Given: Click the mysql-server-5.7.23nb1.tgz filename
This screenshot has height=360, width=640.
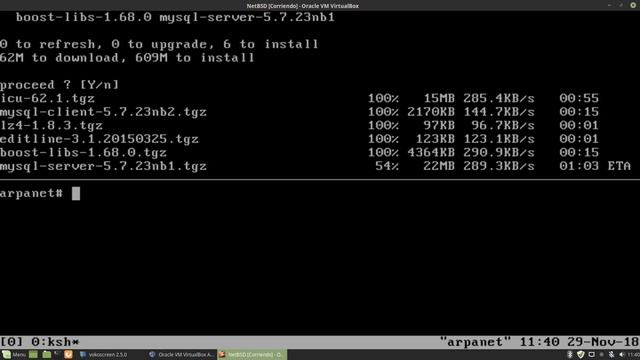Looking at the screenshot, I should pos(103,166).
